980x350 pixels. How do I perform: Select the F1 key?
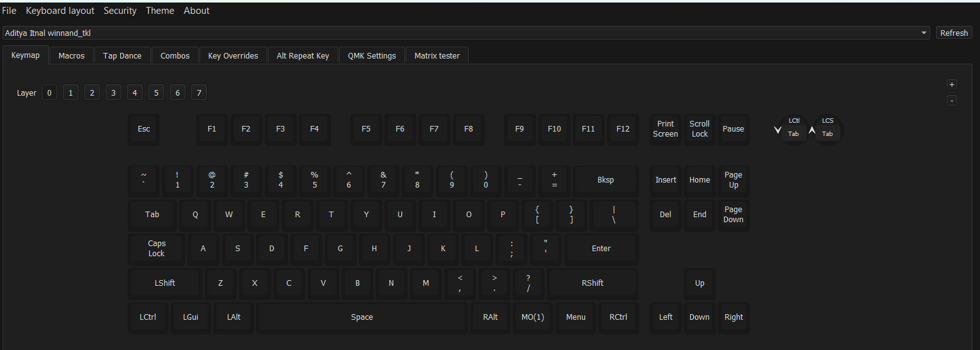[212, 129]
